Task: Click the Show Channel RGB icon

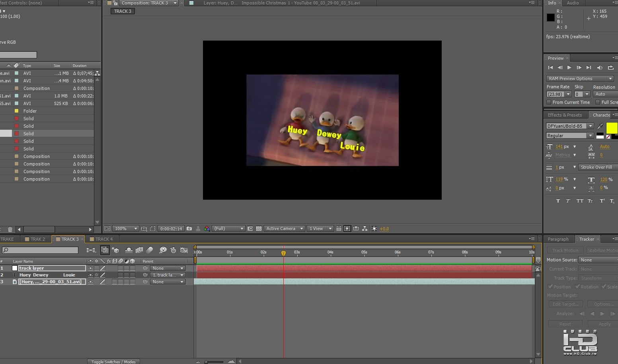Action: (207, 229)
